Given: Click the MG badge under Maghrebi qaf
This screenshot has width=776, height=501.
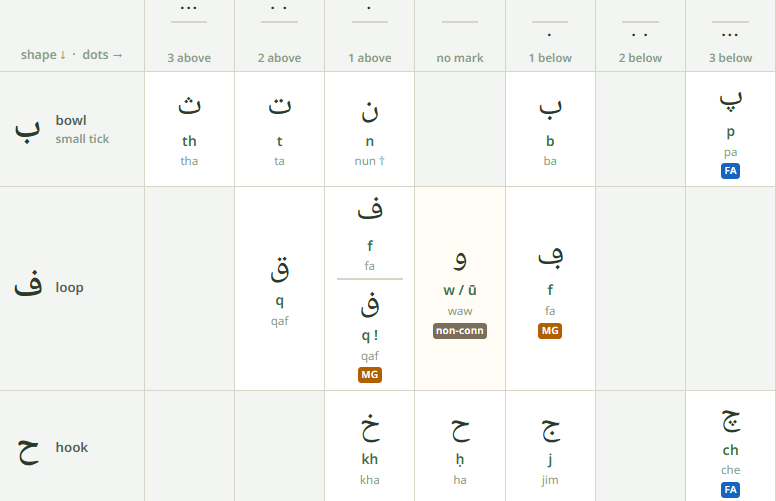Looking at the screenshot, I should tap(370, 375).
